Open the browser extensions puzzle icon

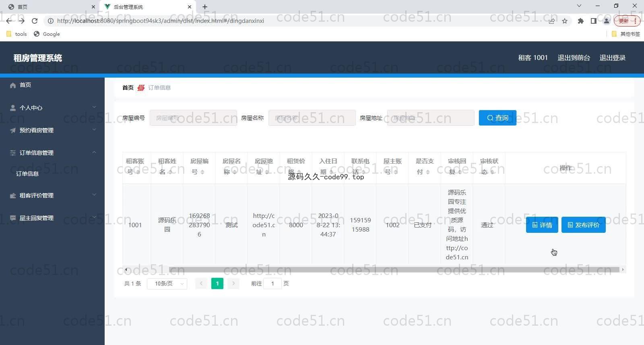click(580, 21)
